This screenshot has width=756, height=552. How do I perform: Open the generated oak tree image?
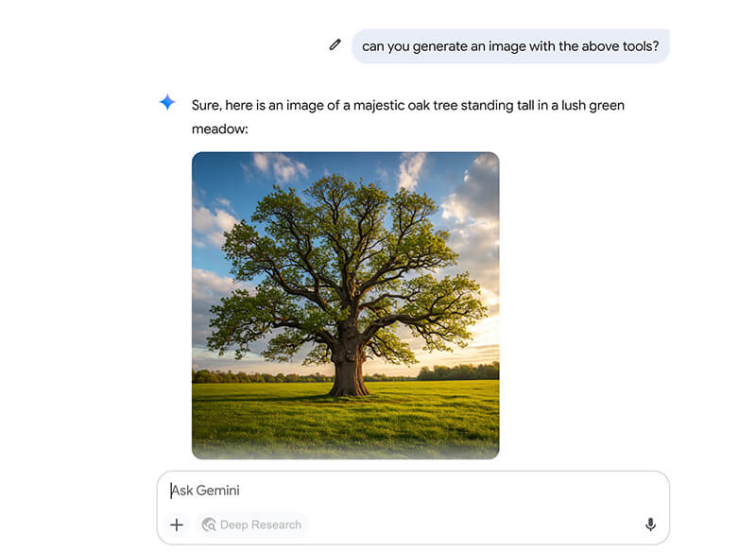tap(345, 305)
